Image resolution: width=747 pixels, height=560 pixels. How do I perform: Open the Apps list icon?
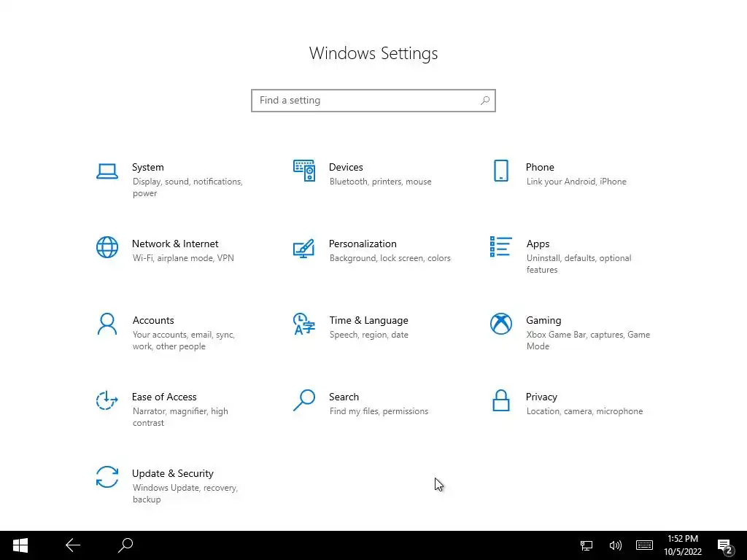[x=501, y=246]
